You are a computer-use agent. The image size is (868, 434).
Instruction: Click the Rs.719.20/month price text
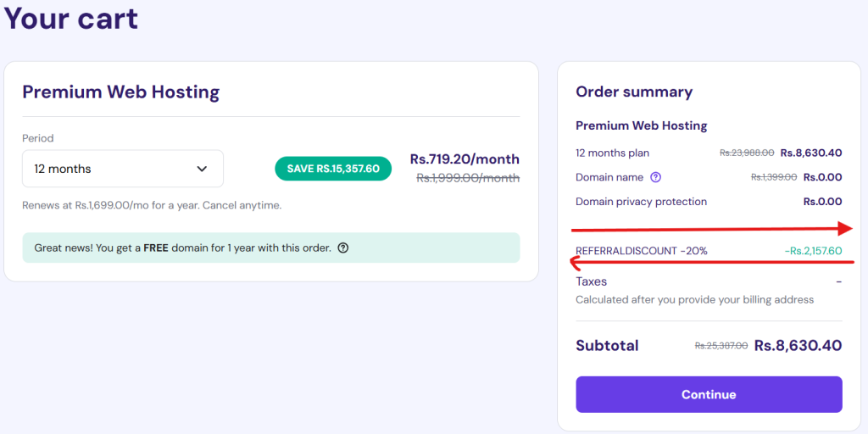(465, 159)
